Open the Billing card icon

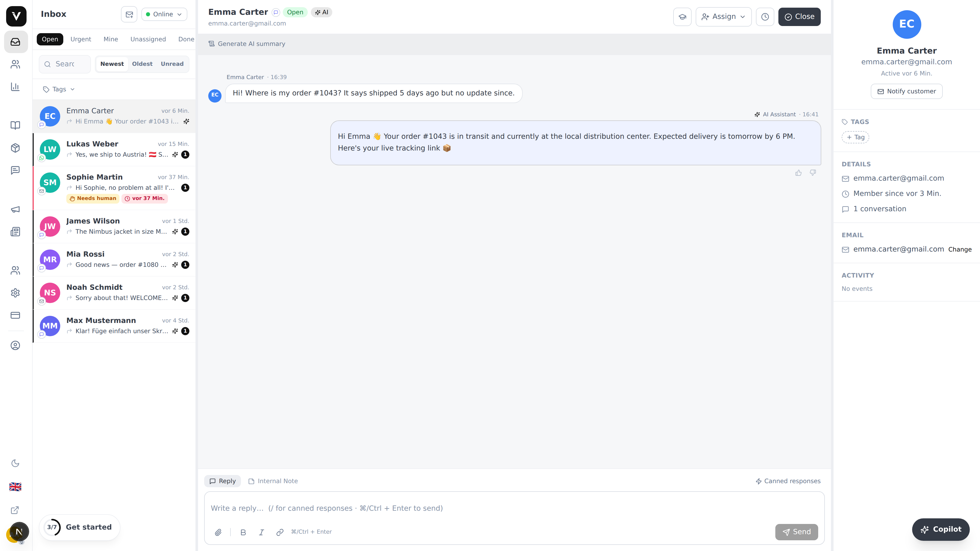coord(16,315)
